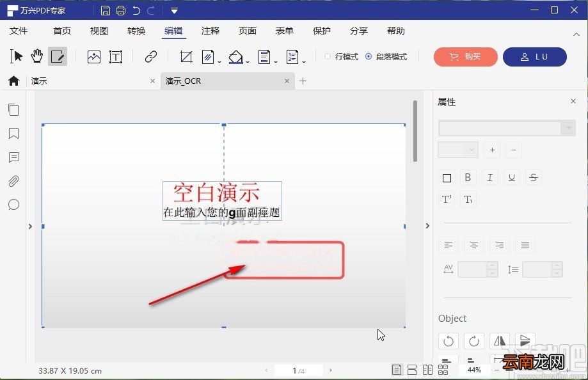Rotate object counterclockwise
The width and height of the screenshot is (588, 380).
coord(449,341)
